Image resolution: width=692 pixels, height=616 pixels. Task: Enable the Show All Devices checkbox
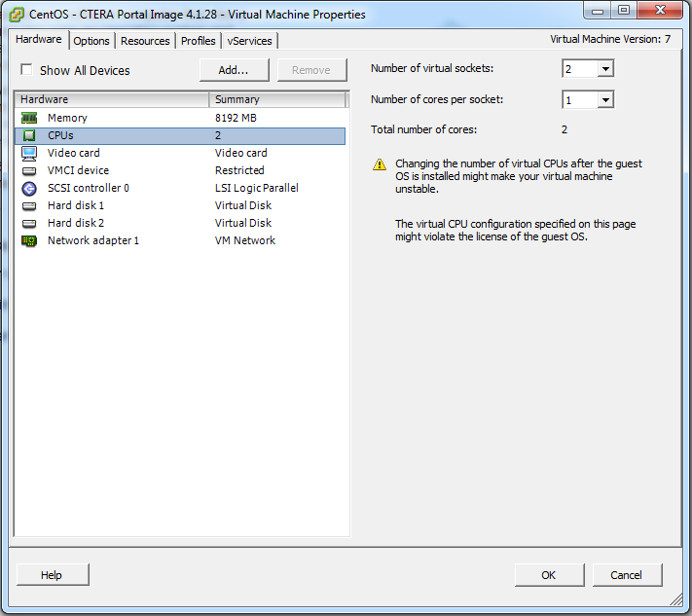[26, 70]
